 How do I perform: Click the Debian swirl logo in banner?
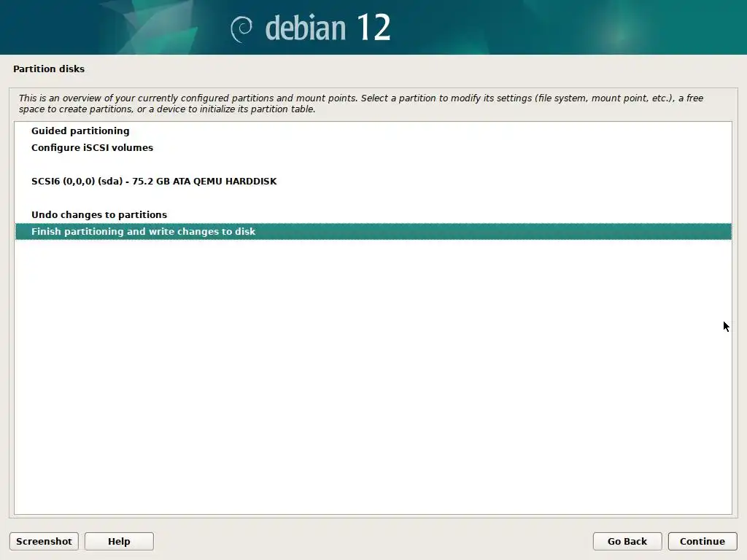[241, 28]
